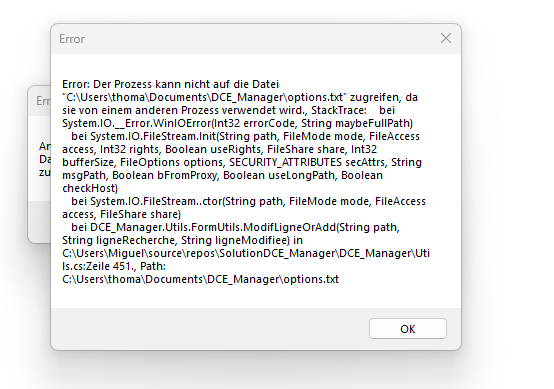554x389 pixels.
Task: Click the first line "Error: Der Prozess kann nicht"
Action: tap(170, 84)
